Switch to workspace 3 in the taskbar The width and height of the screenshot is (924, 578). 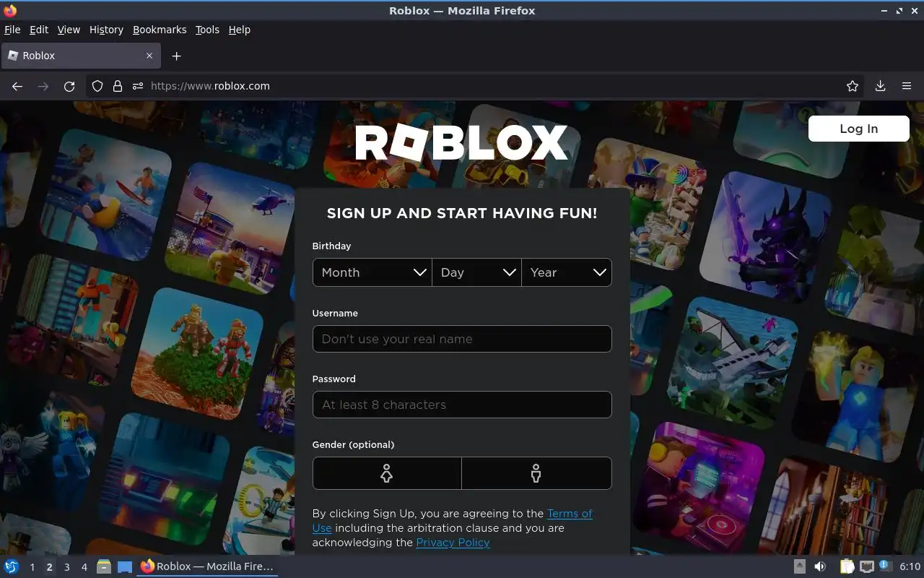[66, 567]
